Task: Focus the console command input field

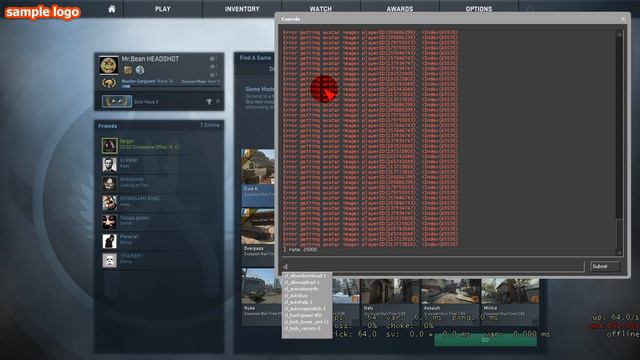Action: (433, 267)
